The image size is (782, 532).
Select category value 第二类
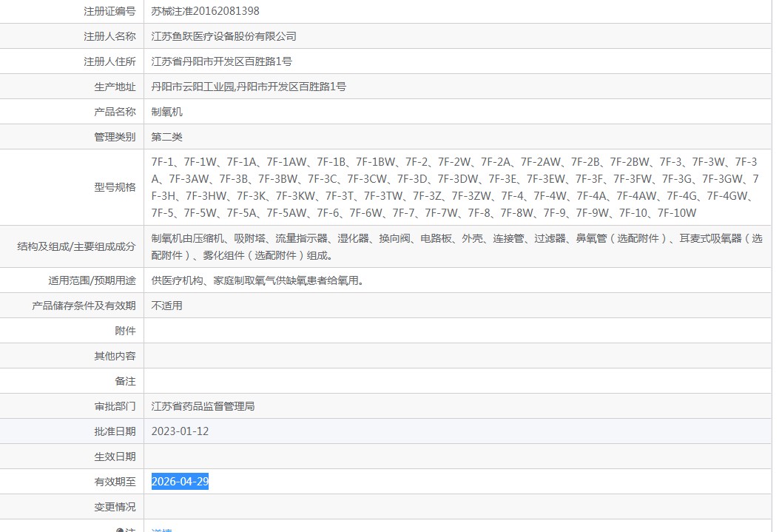[x=166, y=137]
